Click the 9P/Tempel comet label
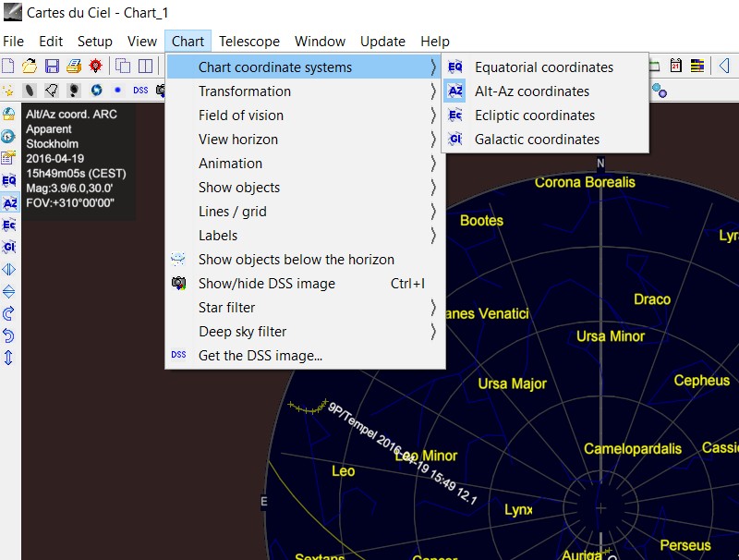 402,454
